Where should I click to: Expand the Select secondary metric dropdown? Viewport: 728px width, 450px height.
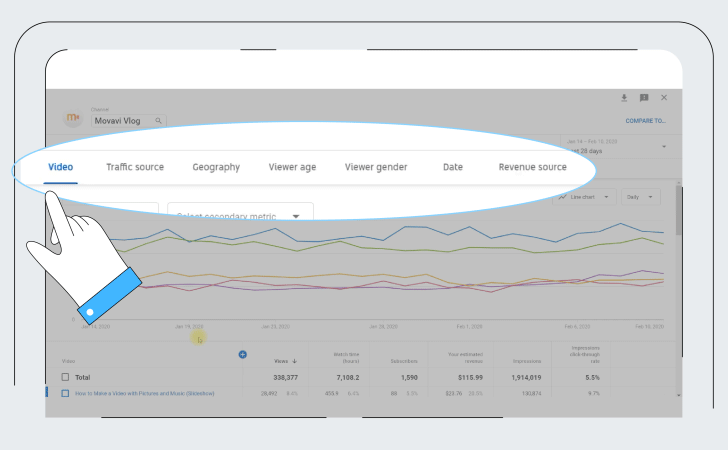240,213
